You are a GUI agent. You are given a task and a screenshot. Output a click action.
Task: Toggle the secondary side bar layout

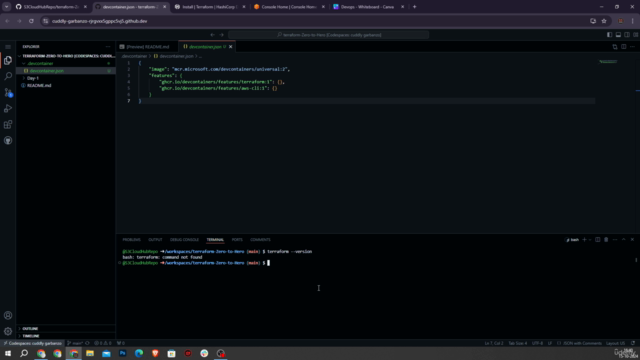point(627,35)
